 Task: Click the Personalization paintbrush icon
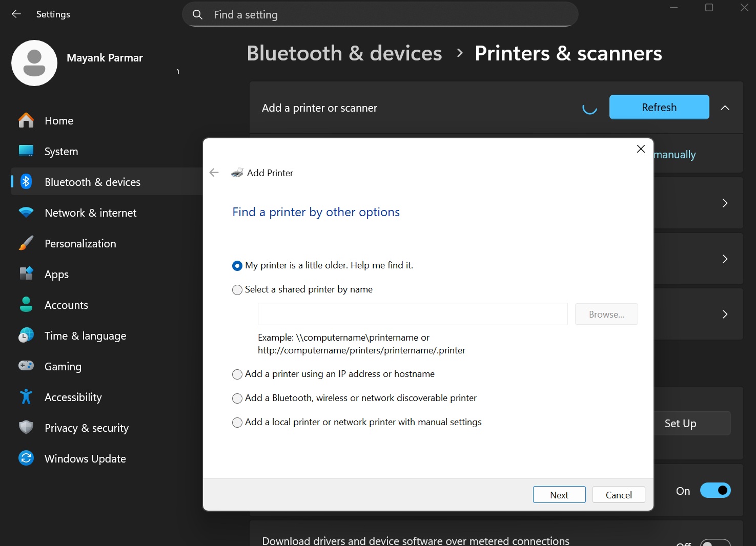click(x=26, y=243)
